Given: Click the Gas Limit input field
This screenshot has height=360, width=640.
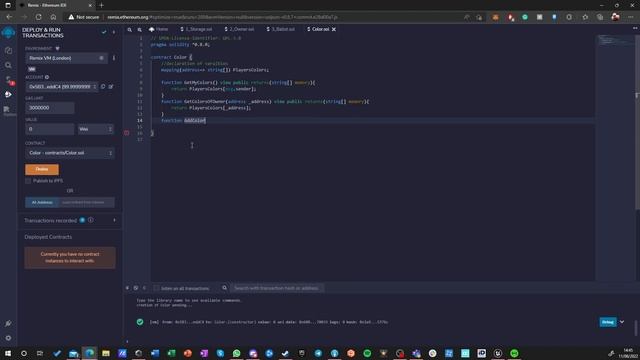Looking at the screenshot, I should (50, 108).
